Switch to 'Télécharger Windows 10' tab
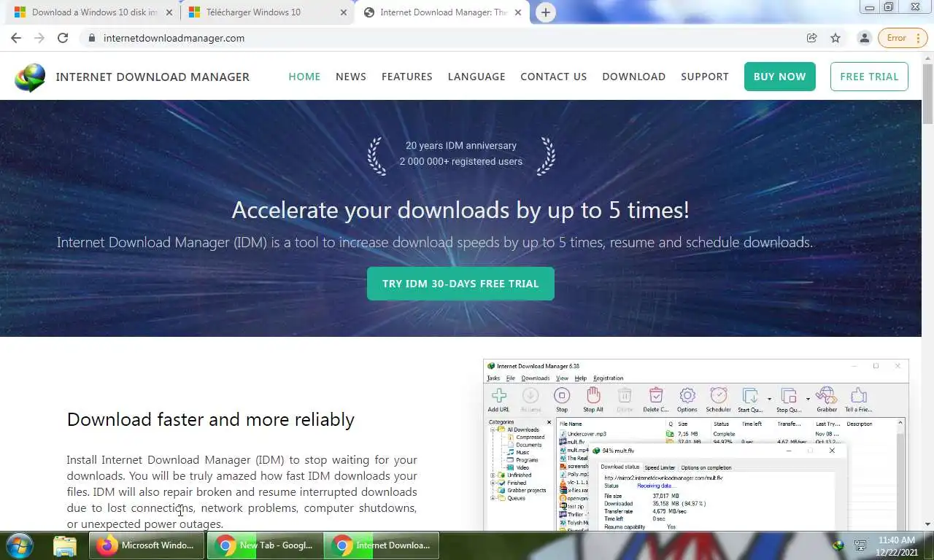This screenshot has width=934, height=560. coord(266,12)
